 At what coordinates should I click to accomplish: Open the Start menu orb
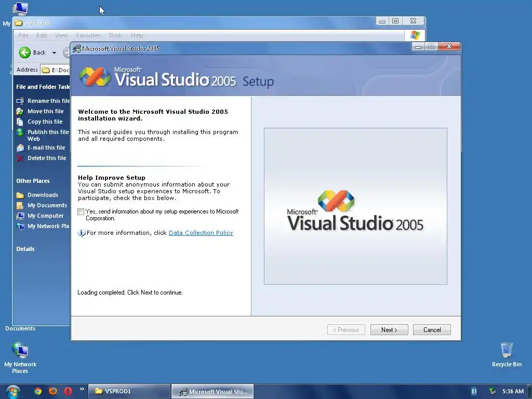click(13, 392)
